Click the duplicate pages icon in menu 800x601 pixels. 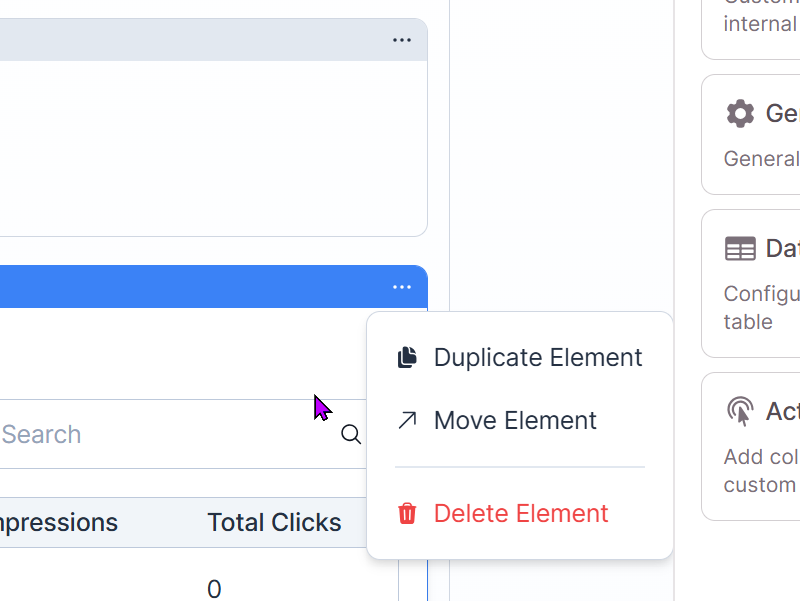click(407, 357)
